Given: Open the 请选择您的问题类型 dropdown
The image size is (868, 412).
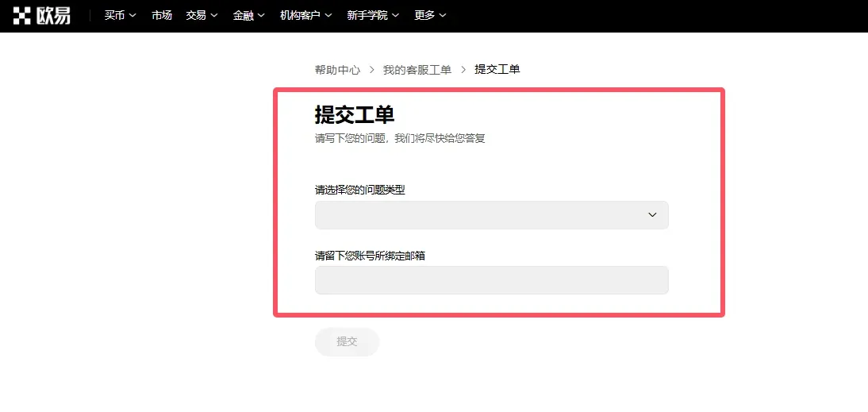Looking at the screenshot, I should [x=492, y=215].
